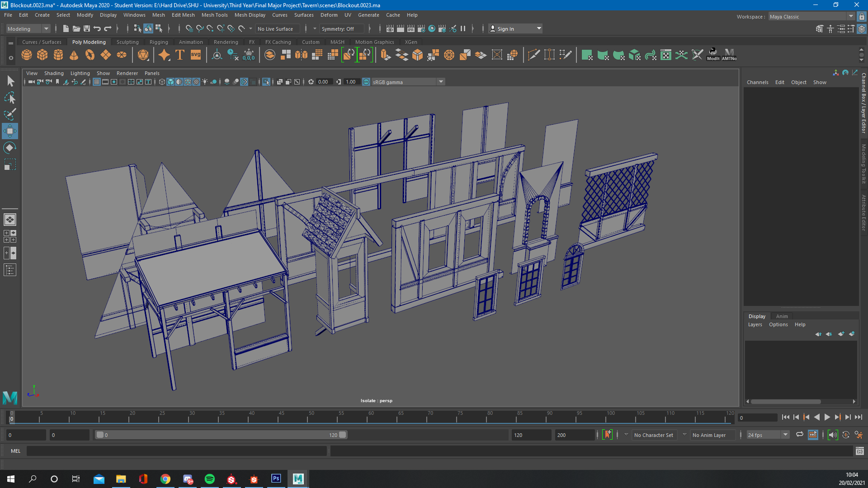Switch to the Sculpting shelf tab

click(127, 42)
